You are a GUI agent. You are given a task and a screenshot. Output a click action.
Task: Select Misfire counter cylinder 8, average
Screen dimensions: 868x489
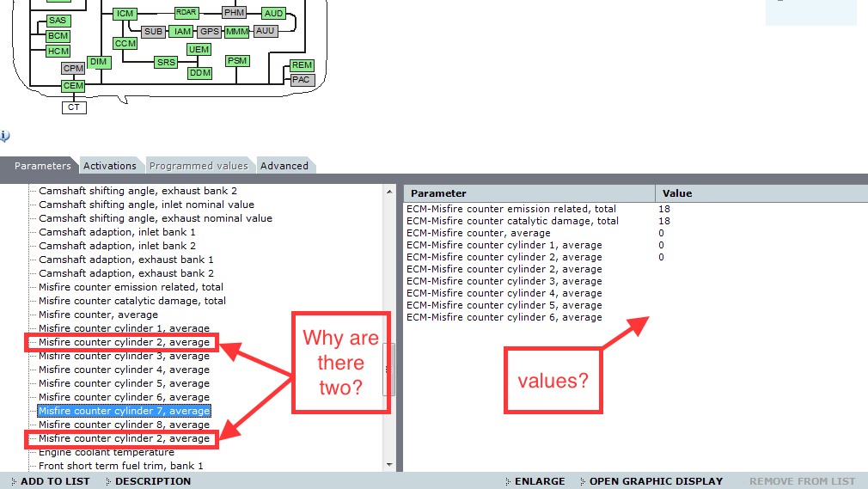(124, 425)
